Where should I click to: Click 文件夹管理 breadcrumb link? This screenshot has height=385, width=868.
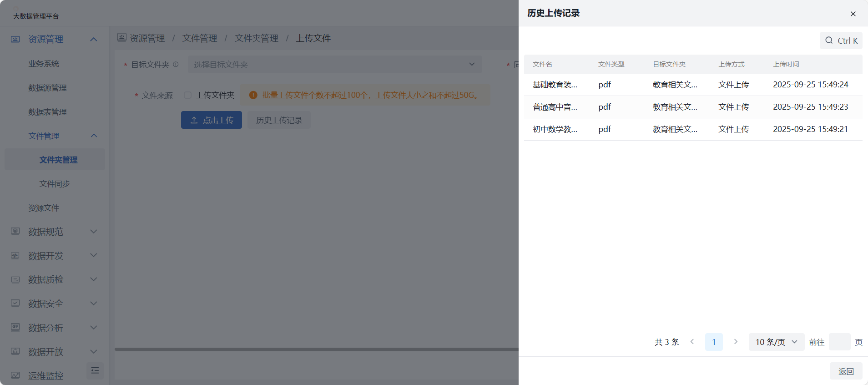pyautogui.click(x=257, y=38)
